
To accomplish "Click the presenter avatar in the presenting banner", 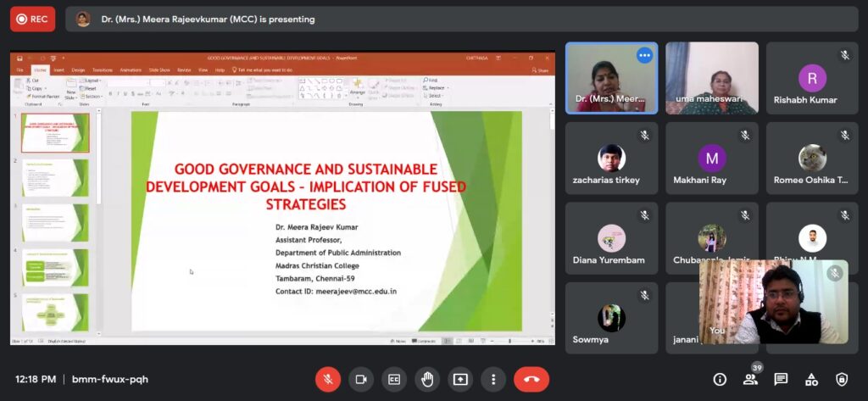I will (83, 19).
